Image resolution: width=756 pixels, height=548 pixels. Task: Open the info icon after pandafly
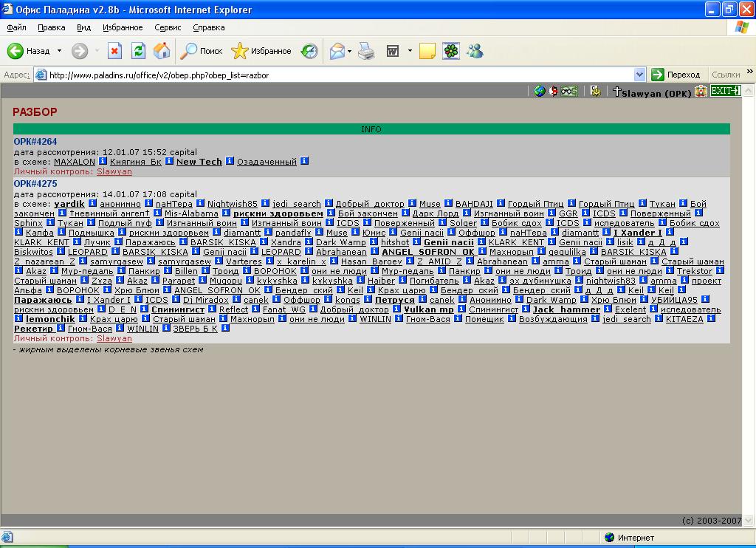coord(319,232)
